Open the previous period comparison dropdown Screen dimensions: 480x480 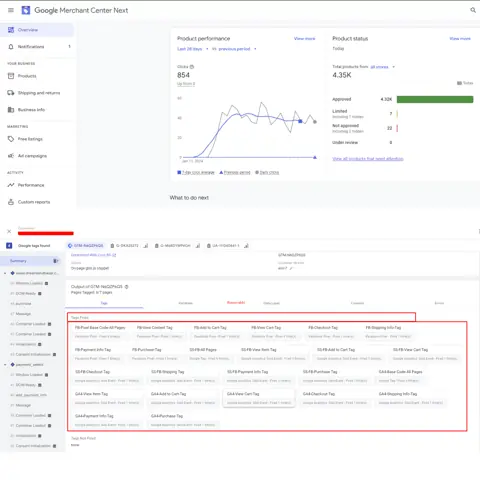[x=237, y=49]
